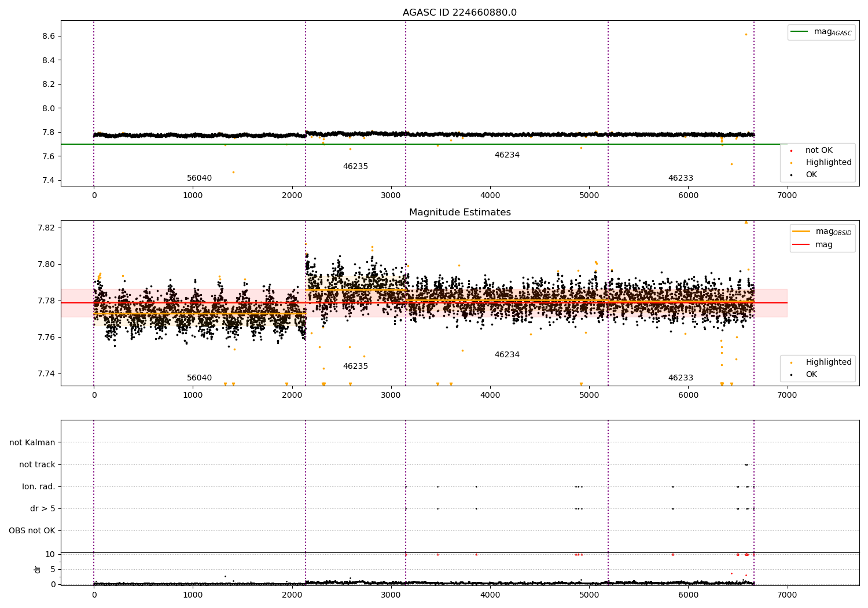The height and width of the screenshot is (608, 868).
Task: Click the 'Ion. rad.' axis label
Action: 39,487
